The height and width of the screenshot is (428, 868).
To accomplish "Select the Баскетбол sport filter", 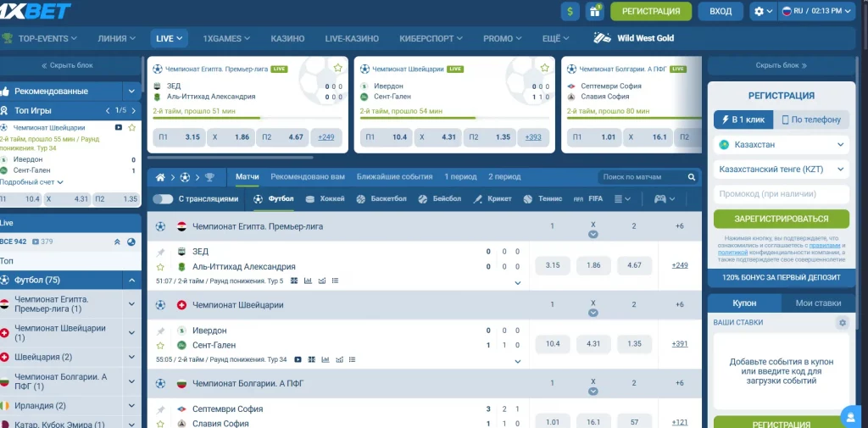I will 381,199.
